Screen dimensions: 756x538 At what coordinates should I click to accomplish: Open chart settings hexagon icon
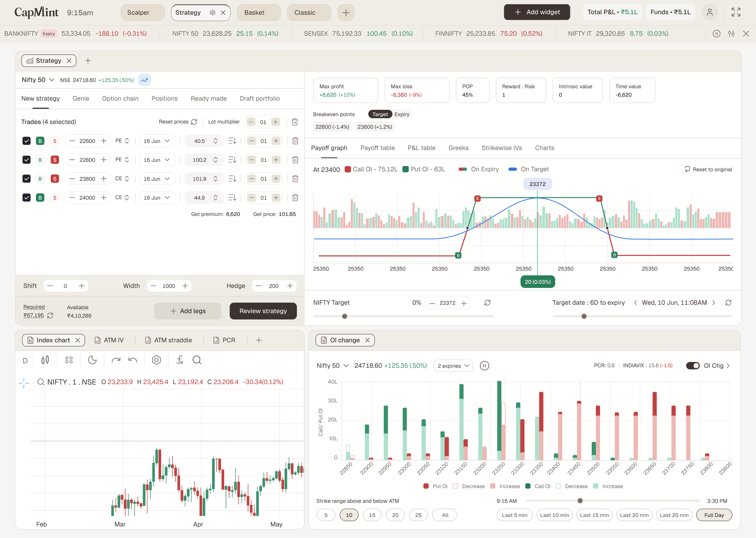156,360
